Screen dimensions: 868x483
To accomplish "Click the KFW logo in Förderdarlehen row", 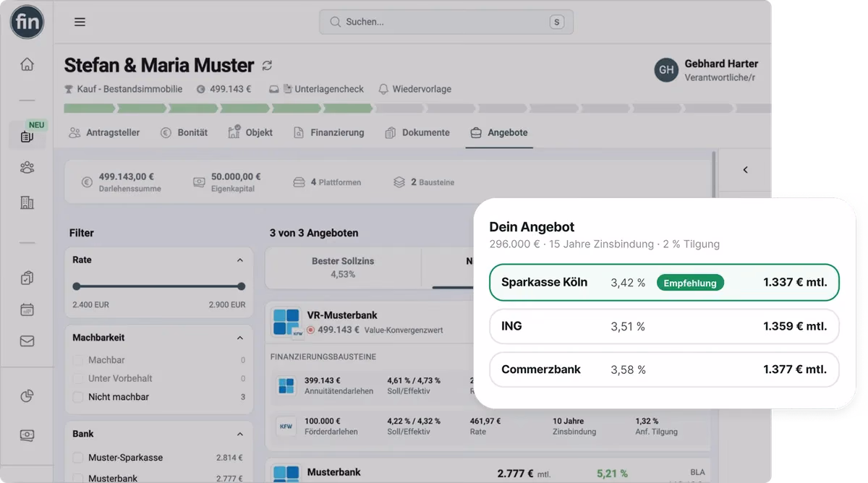I will pyautogui.click(x=286, y=426).
